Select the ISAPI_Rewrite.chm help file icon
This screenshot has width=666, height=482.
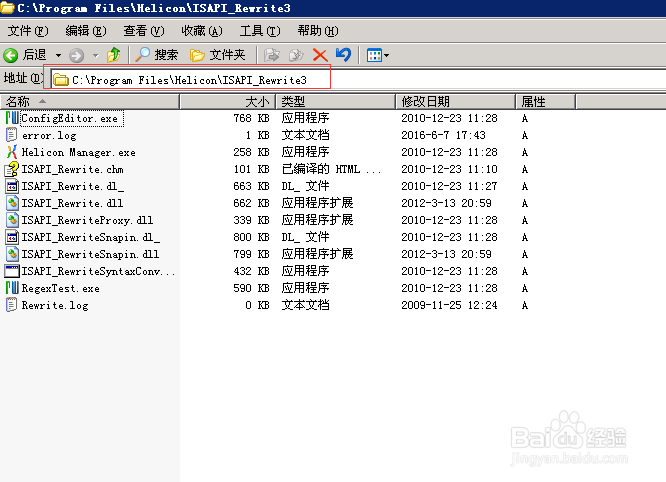pos(12,169)
